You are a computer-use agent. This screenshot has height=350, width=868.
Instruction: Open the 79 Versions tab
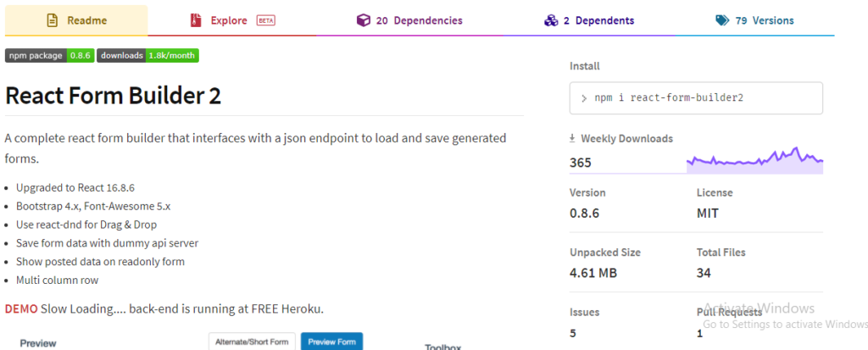click(x=754, y=20)
